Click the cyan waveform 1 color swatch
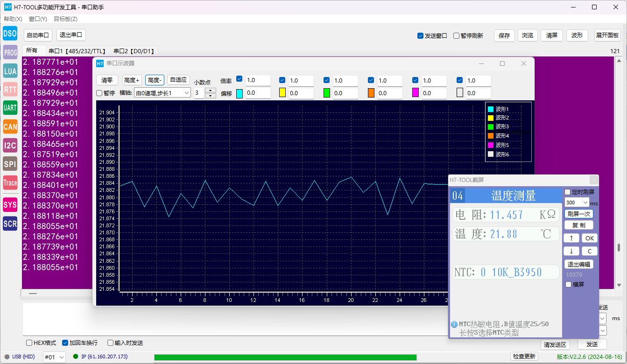Image resolution: width=627 pixels, height=364 pixels. (240, 93)
